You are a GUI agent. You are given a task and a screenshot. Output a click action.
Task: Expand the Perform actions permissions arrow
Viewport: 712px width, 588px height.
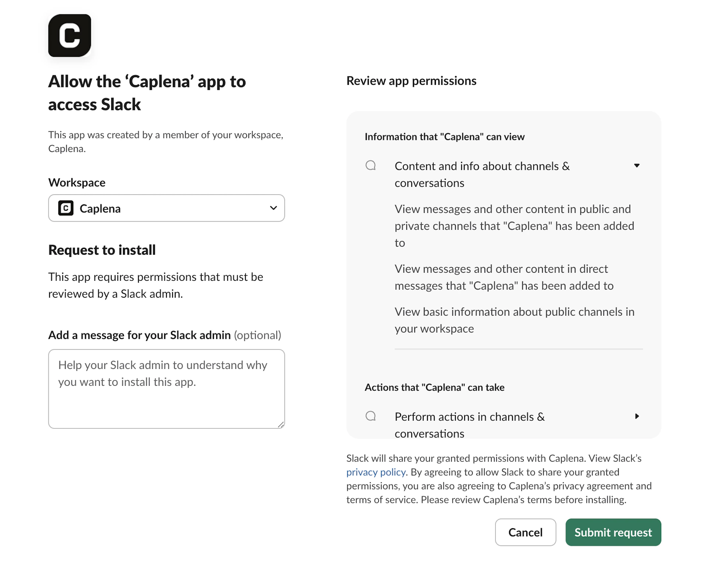637,416
